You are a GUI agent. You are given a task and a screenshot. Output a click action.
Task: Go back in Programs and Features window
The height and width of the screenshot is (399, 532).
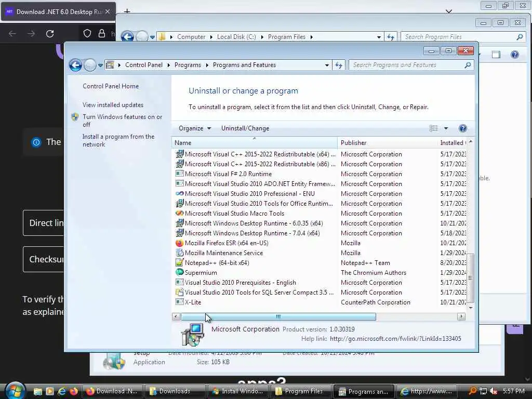tap(75, 65)
